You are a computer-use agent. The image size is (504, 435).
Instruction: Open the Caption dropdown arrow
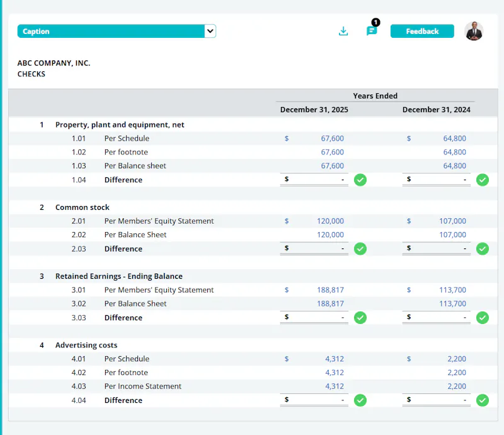210,32
